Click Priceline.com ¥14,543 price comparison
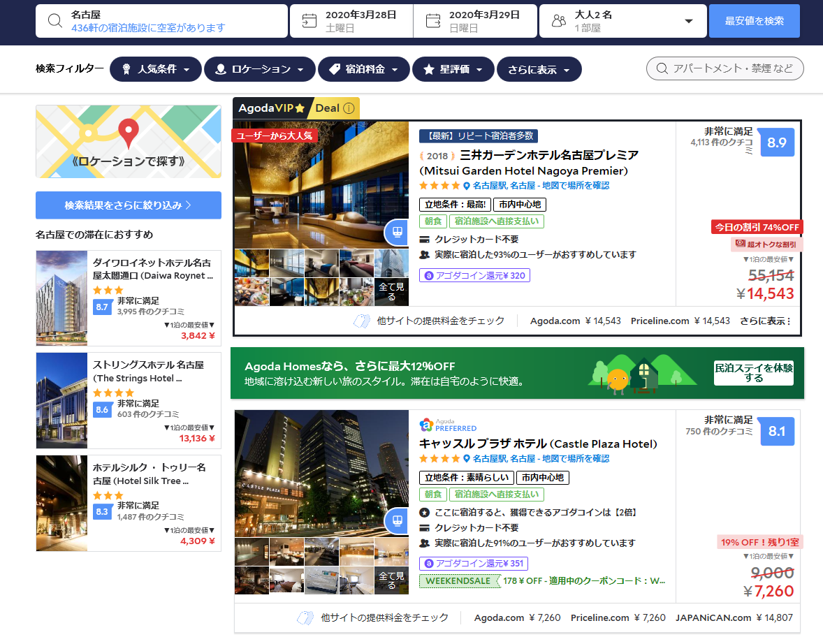 pos(680,321)
